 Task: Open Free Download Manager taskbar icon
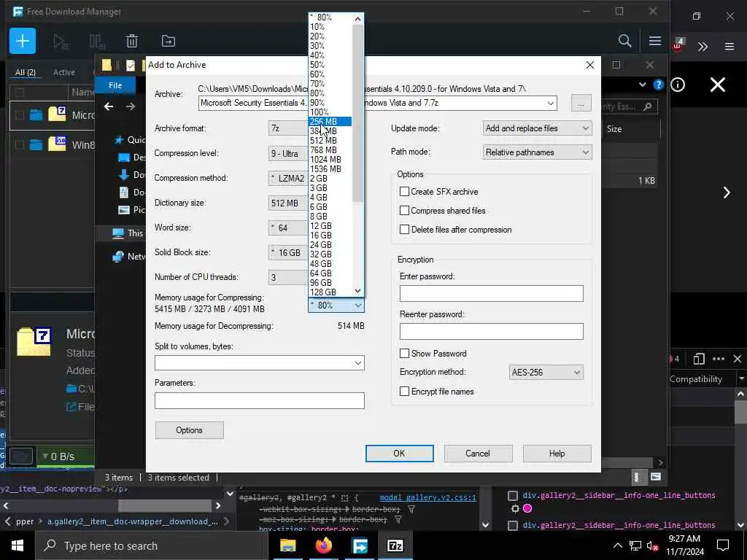coord(359,545)
